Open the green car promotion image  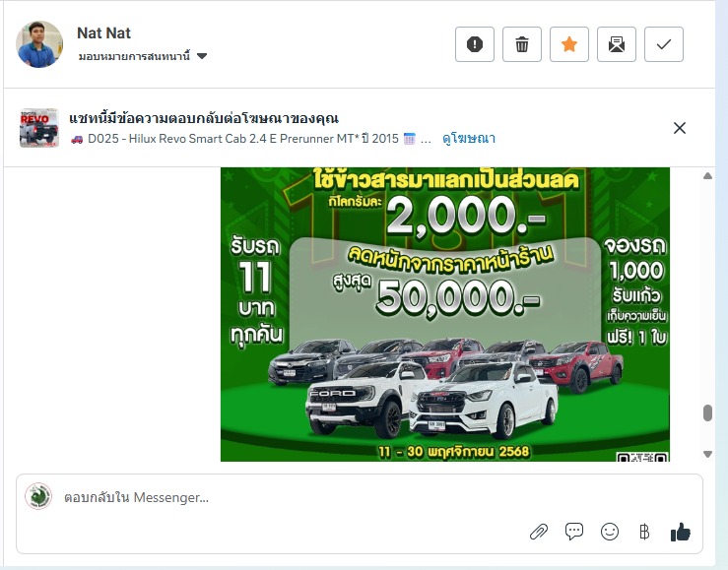(445, 314)
